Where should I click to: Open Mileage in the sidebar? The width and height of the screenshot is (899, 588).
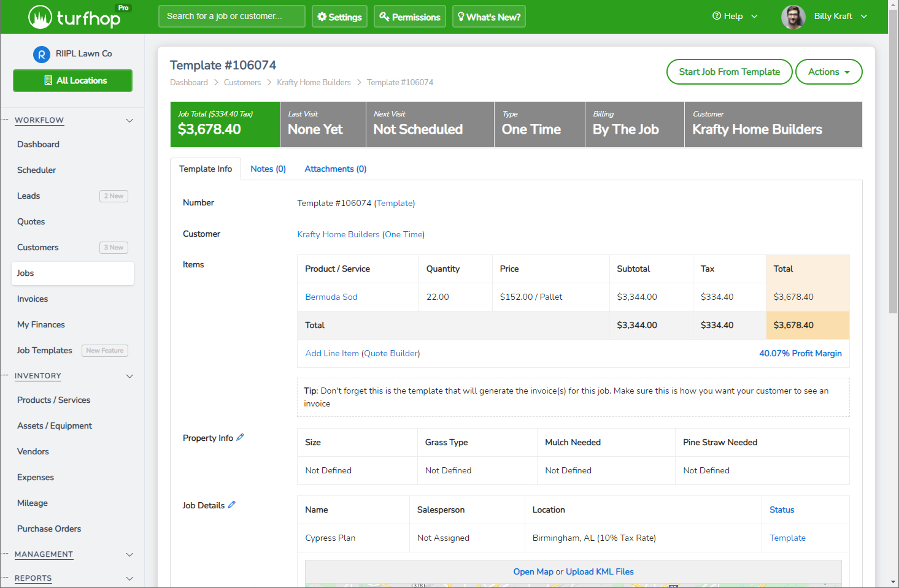(33, 503)
